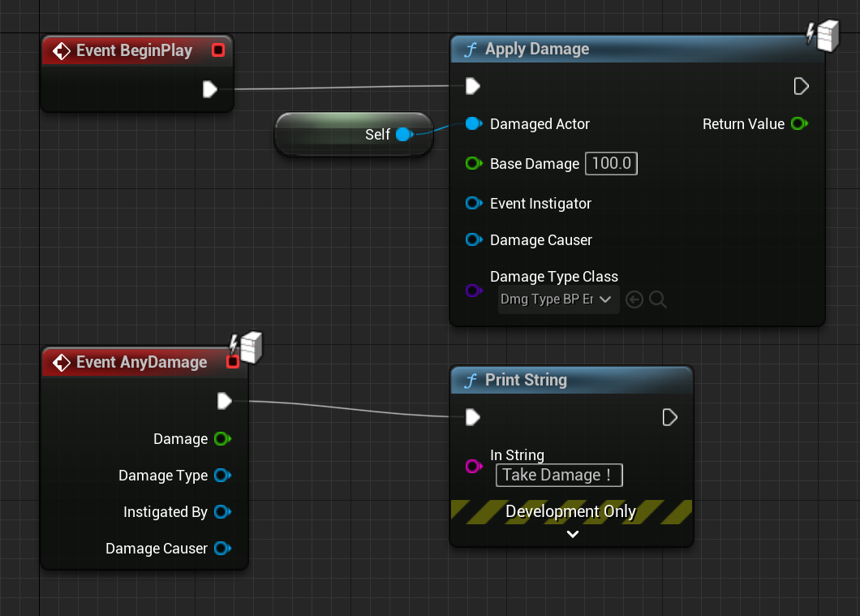Viewport: 860px width, 616px height.
Task: Click the f icon on the Print String header
Action: click(469, 380)
